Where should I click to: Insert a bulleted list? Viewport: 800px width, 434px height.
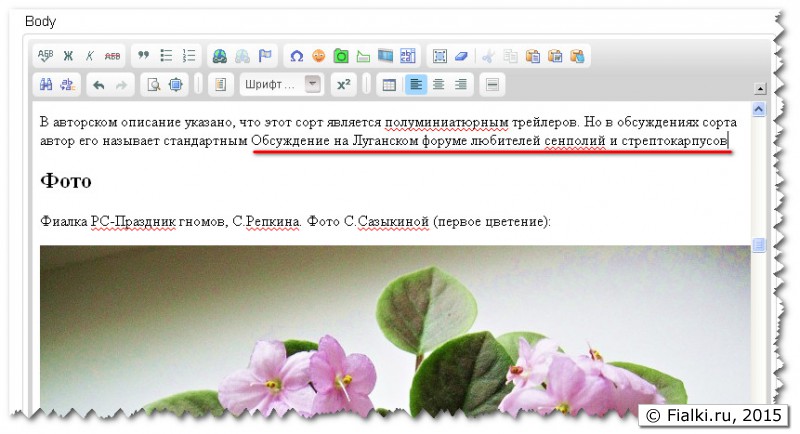pos(167,56)
